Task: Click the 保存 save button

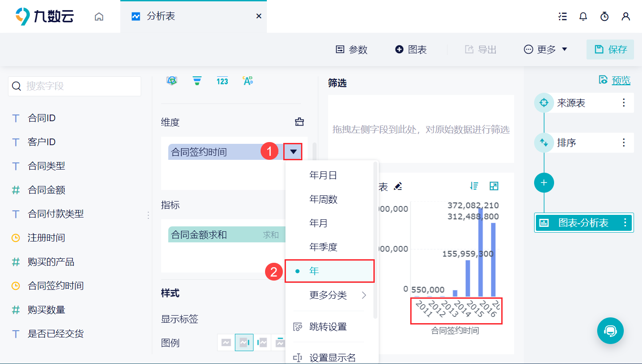Action: (610, 49)
